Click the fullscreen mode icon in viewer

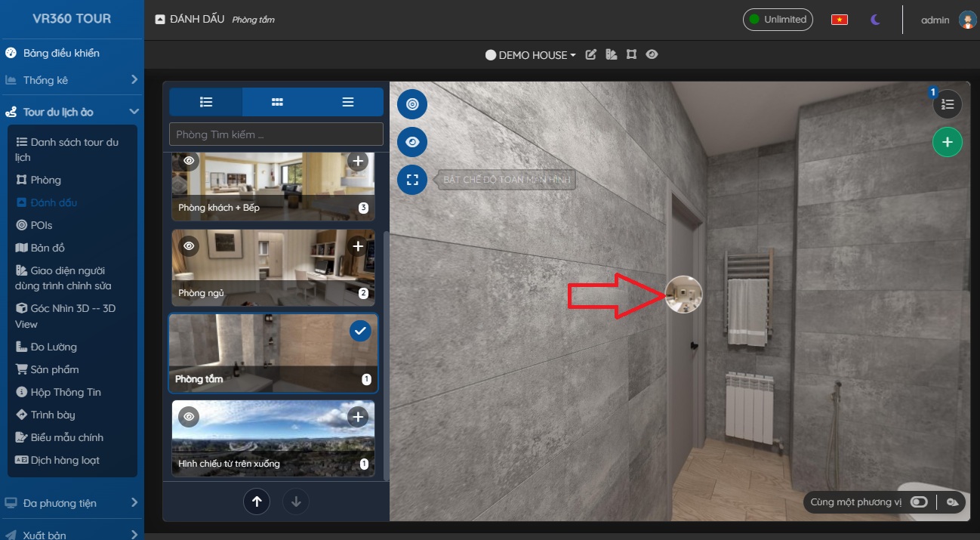coord(412,180)
